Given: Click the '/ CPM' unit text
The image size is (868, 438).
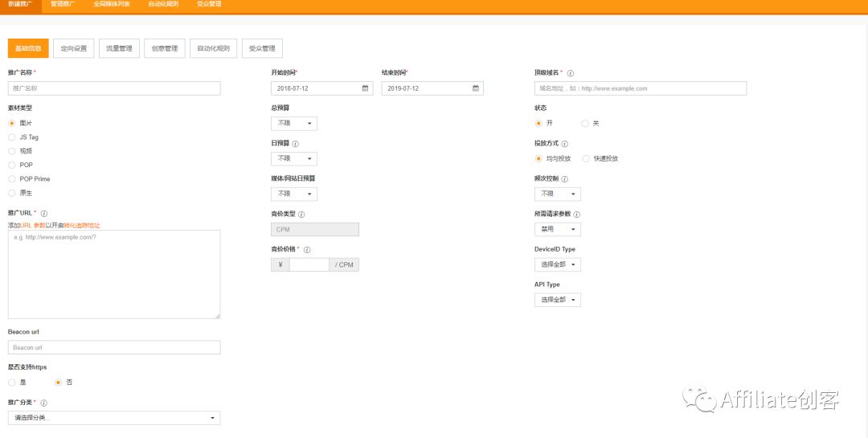Looking at the screenshot, I should click(344, 264).
